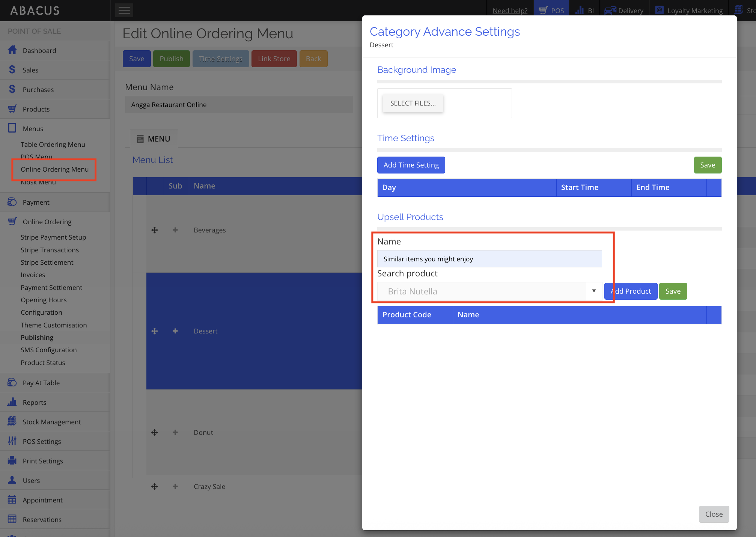
Task: Click the Add Time Setting button
Action: pyautogui.click(x=411, y=165)
